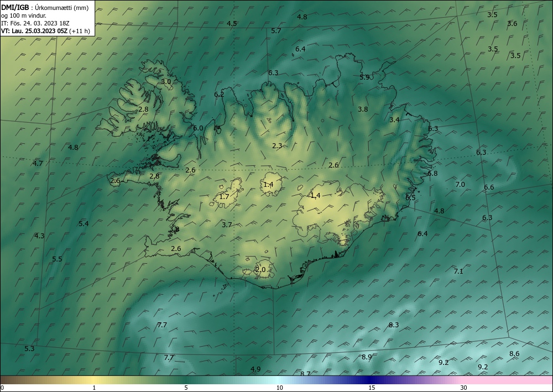Click the 8.9 value on the map
Viewport: 553px width, 392px height.
[367, 357]
